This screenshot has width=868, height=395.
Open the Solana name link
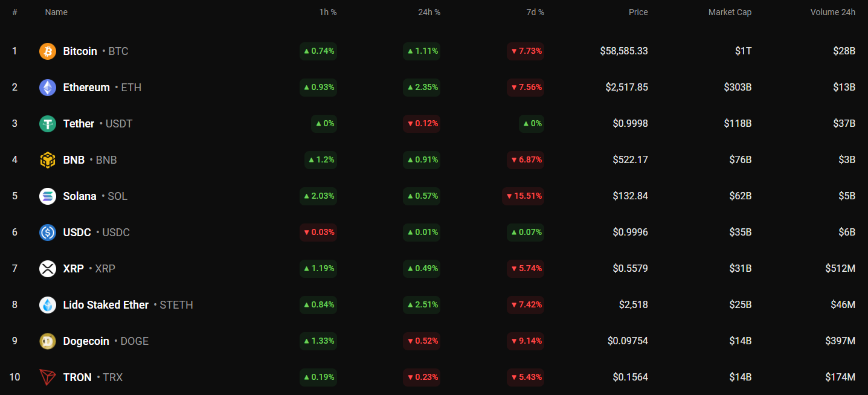80,196
